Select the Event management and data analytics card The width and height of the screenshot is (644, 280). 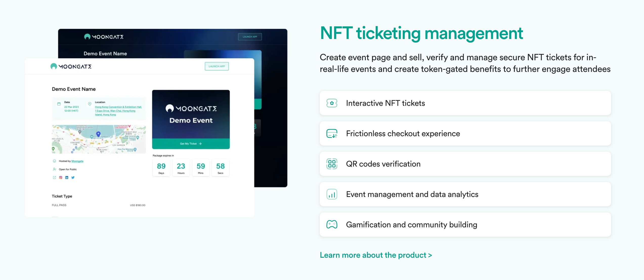[465, 194]
